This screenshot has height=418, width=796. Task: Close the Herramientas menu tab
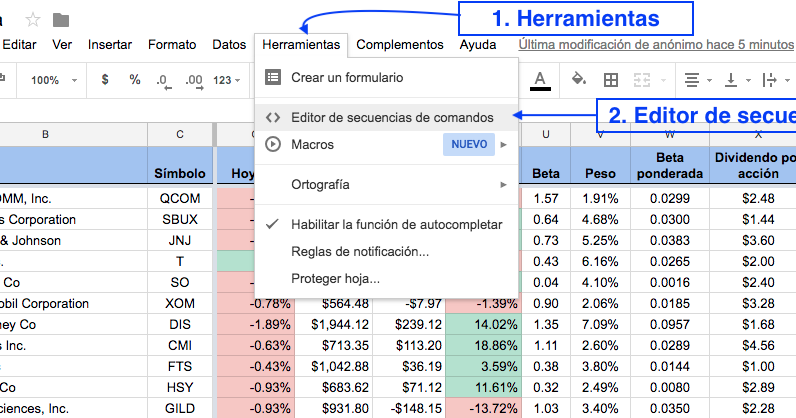click(x=301, y=45)
